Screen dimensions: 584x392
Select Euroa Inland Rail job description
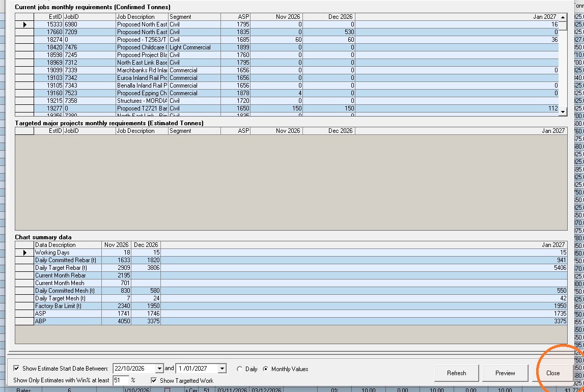(142, 78)
